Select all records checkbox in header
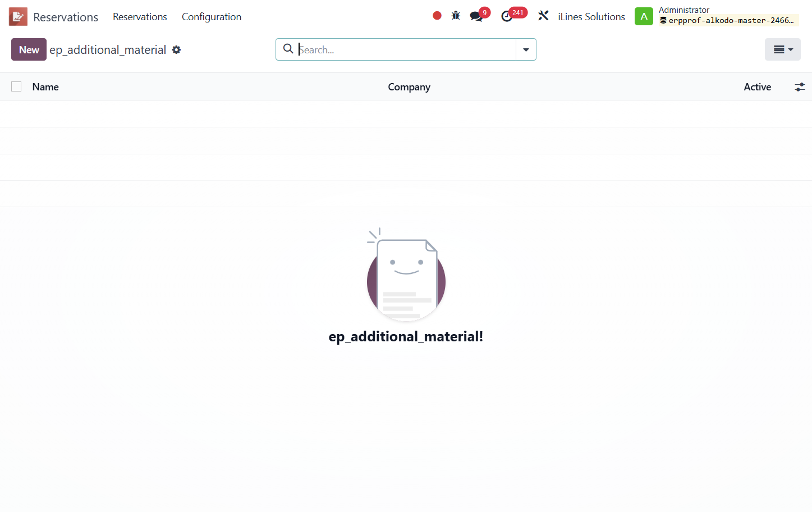 click(x=16, y=86)
